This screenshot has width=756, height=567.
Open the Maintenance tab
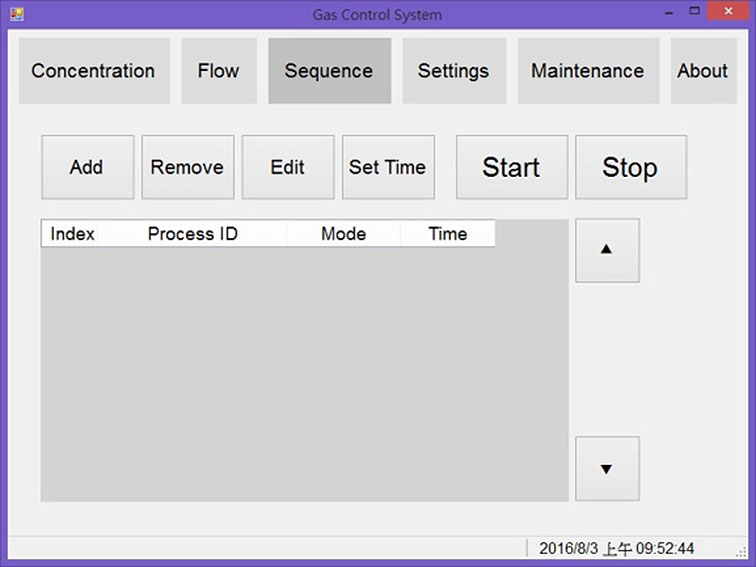pos(587,71)
